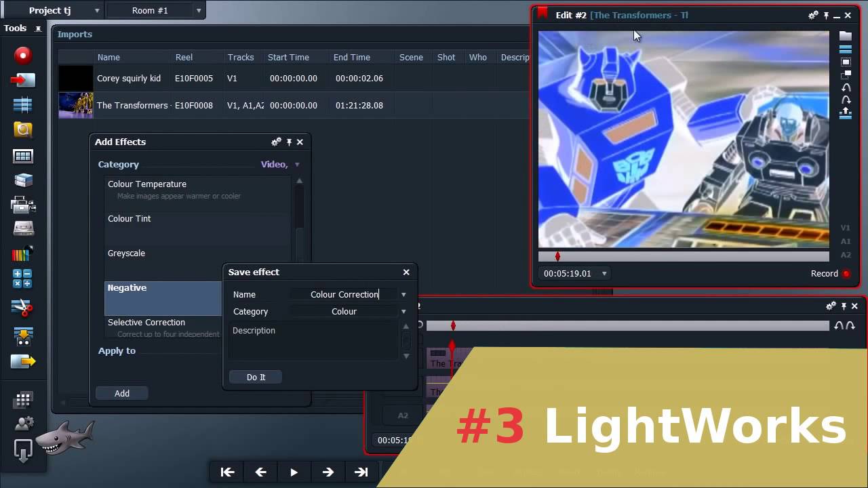Open the Name dropdown arrow in Save effect

pos(403,295)
